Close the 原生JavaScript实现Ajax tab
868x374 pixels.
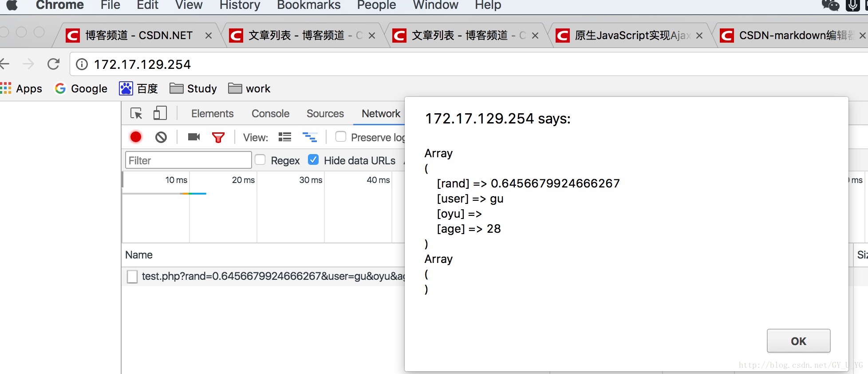pos(699,36)
